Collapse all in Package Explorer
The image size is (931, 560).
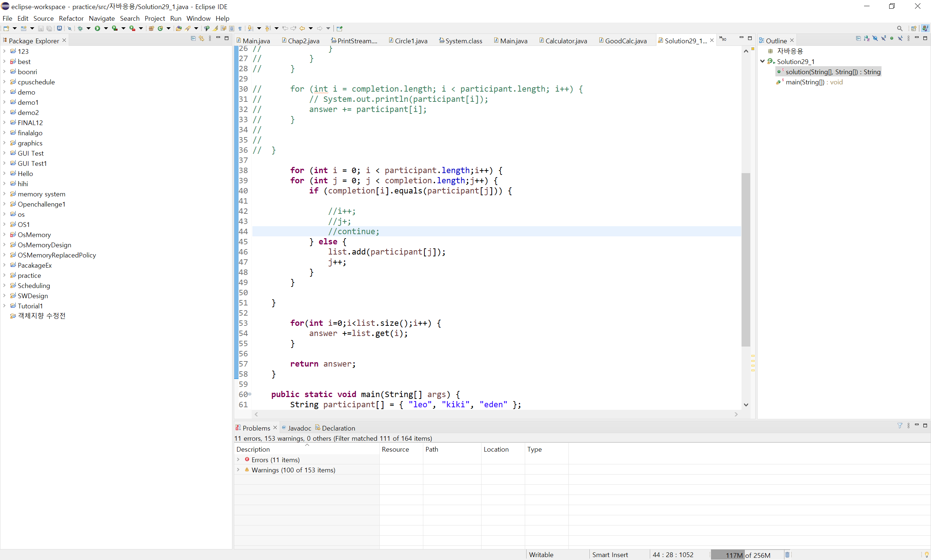point(193,39)
